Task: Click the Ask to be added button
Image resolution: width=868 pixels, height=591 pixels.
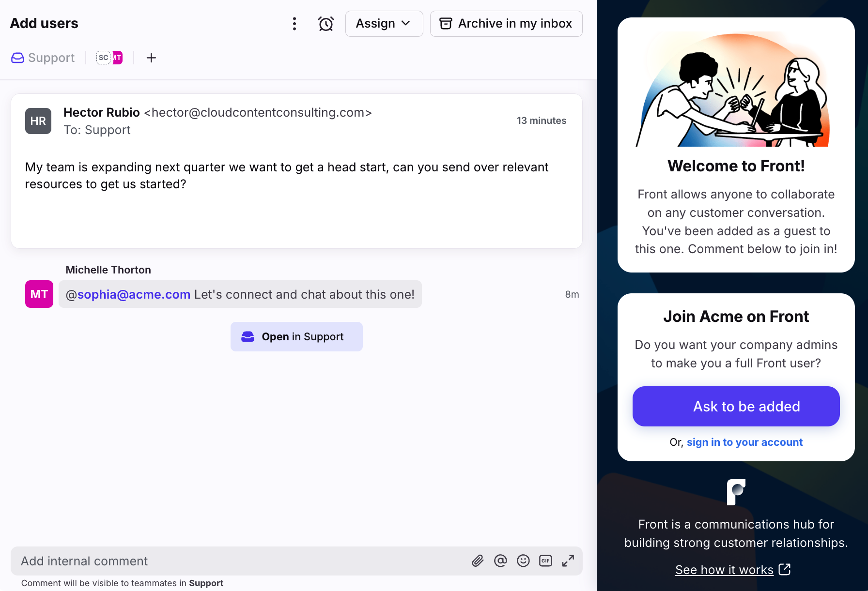Action: 736,406
